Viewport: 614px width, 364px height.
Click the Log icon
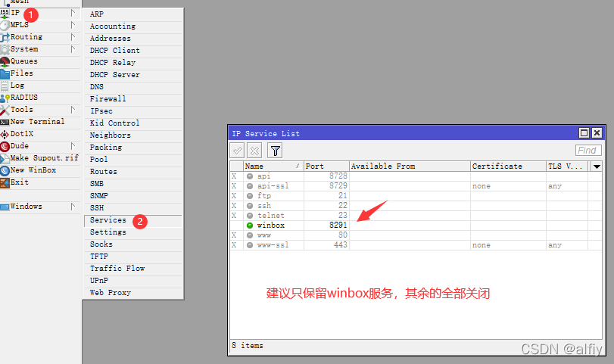(x=5, y=86)
